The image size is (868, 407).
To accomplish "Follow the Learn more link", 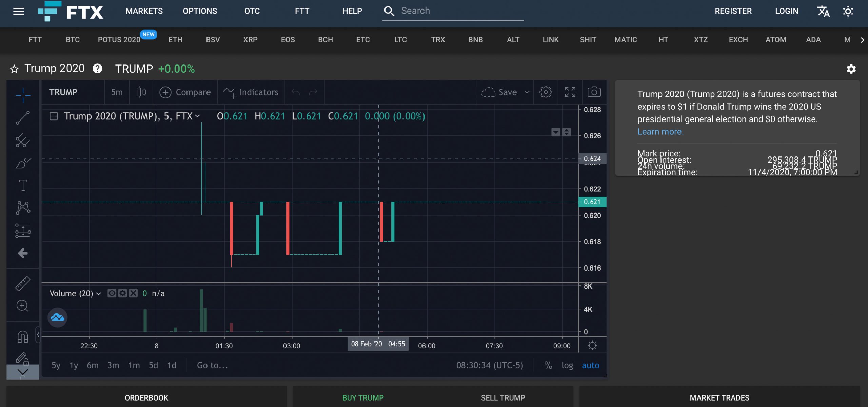I will pos(660,132).
